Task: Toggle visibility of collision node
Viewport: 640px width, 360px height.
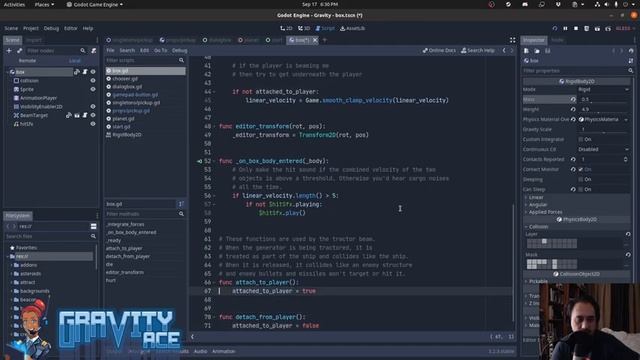Action: click(x=93, y=81)
